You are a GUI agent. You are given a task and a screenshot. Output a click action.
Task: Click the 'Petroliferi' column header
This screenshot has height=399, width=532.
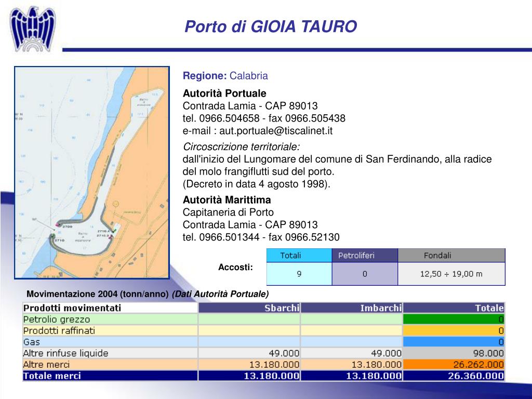[x=365, y=255]
